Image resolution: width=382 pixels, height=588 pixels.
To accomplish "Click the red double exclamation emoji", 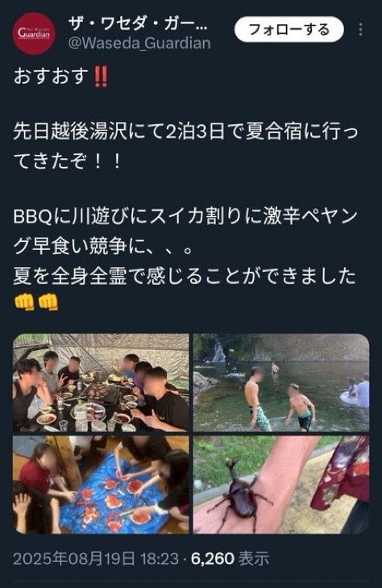I will pyautogui.click(x=101, y=77).
